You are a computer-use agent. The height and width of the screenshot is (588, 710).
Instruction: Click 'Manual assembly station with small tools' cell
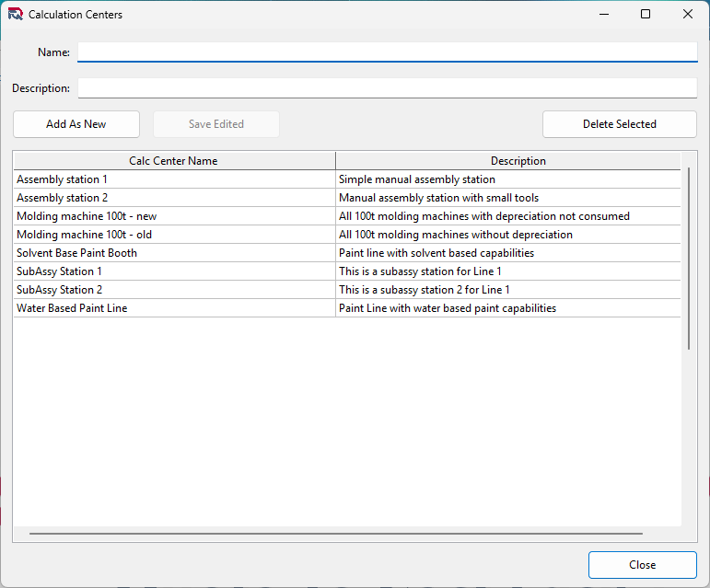click(508, 198)
